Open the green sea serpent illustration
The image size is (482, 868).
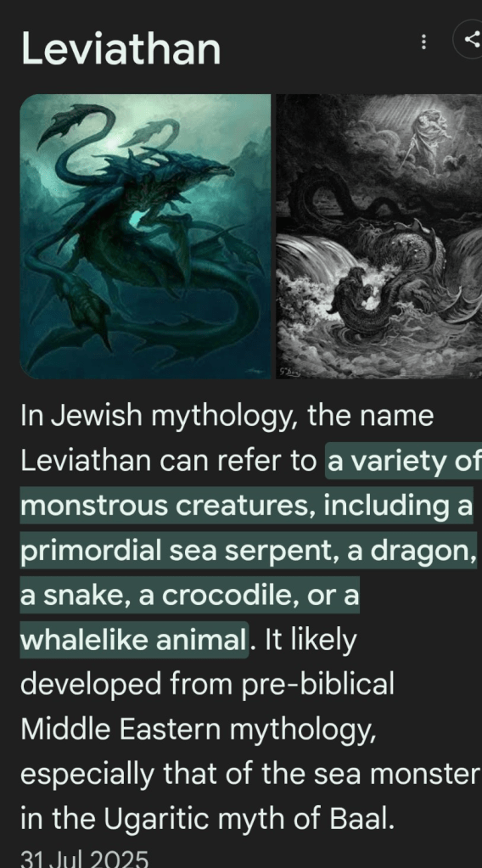point(146,237)
